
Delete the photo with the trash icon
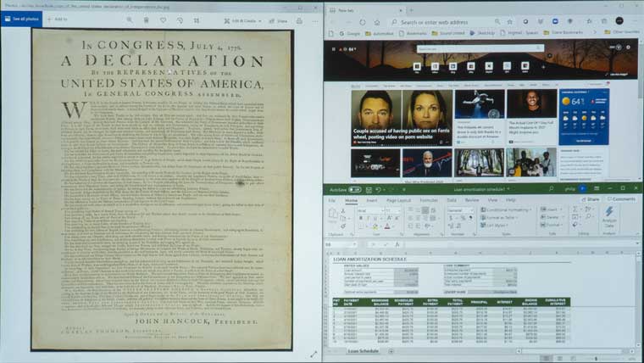[147, 20]
